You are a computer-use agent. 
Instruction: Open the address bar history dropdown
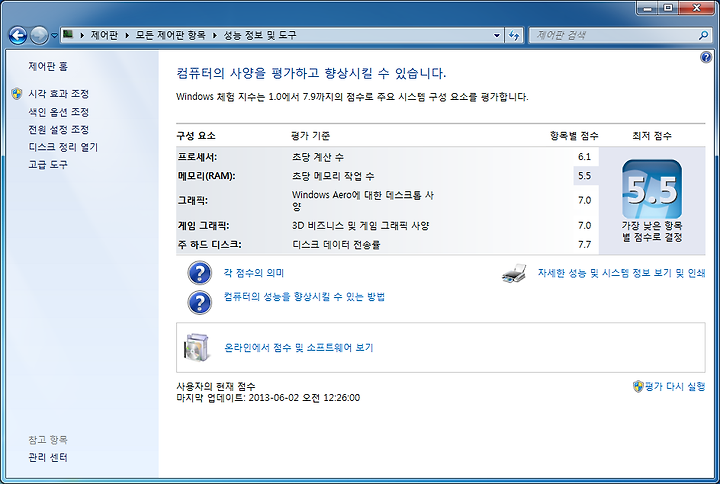coord(496,35)
